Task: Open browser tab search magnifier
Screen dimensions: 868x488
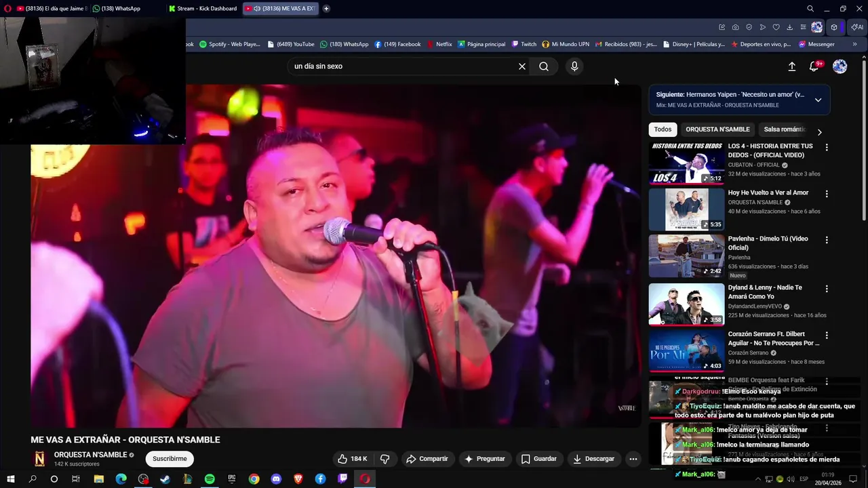Action: coord(810,9)
